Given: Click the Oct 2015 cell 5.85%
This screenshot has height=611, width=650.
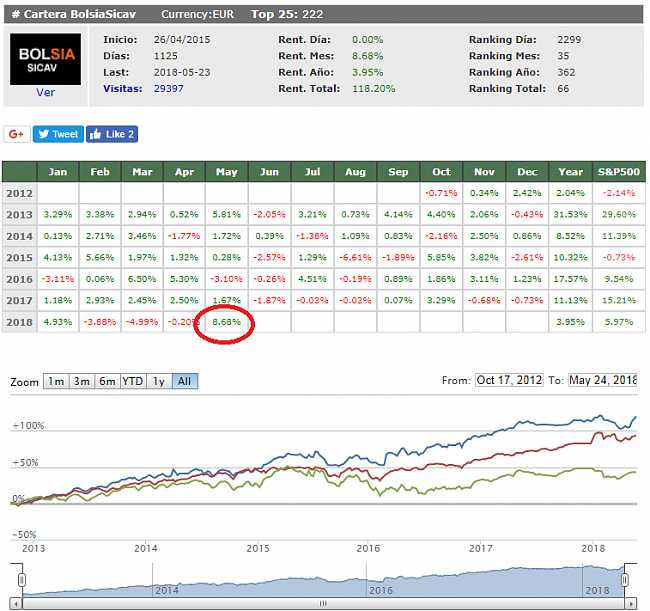Looking at the screenshot, I should pos(441,257).
